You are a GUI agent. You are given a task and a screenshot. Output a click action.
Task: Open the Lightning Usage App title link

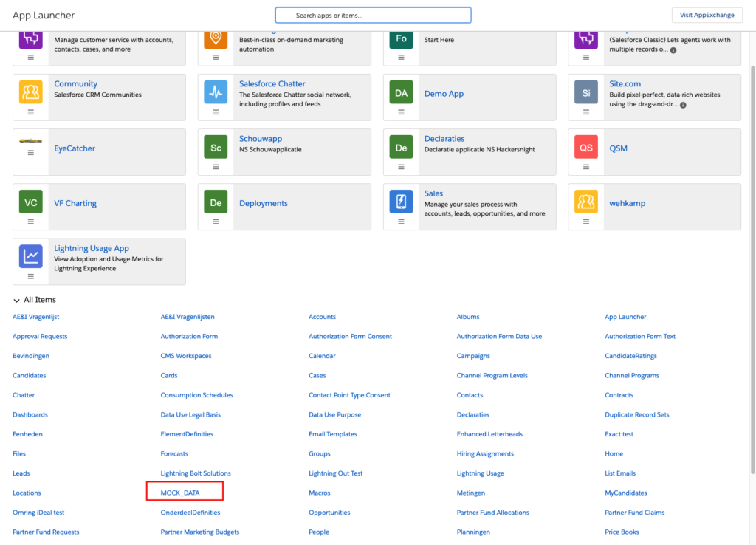click(x=92, y=248)
